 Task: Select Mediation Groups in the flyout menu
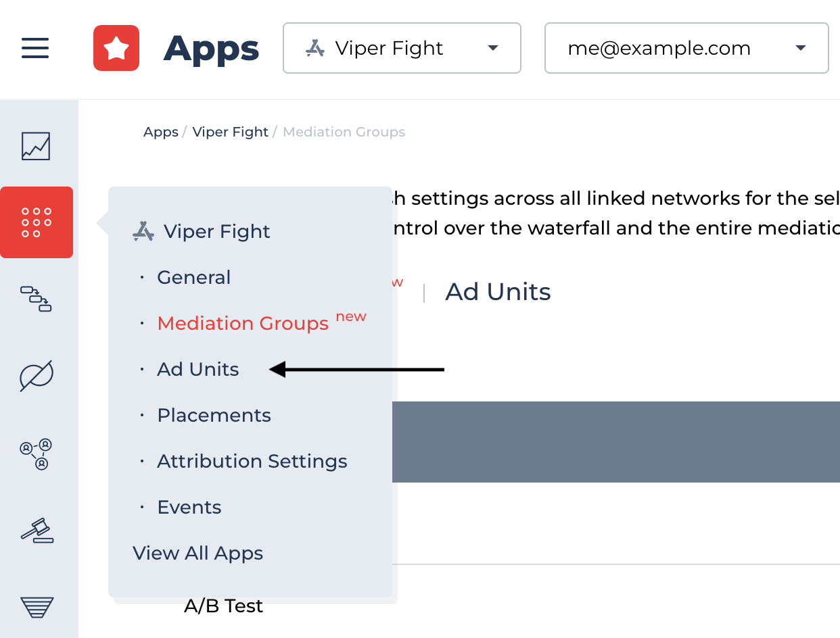tap(242, 323)
